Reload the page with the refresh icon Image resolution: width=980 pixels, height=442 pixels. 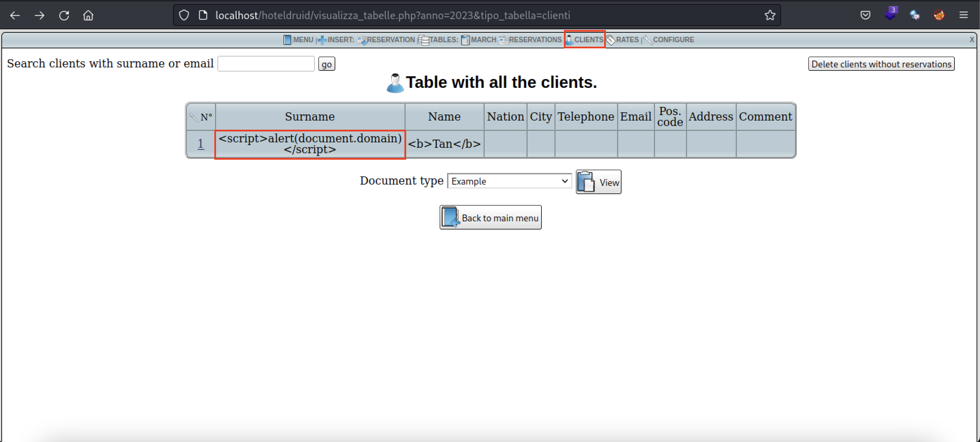point(64,15)
